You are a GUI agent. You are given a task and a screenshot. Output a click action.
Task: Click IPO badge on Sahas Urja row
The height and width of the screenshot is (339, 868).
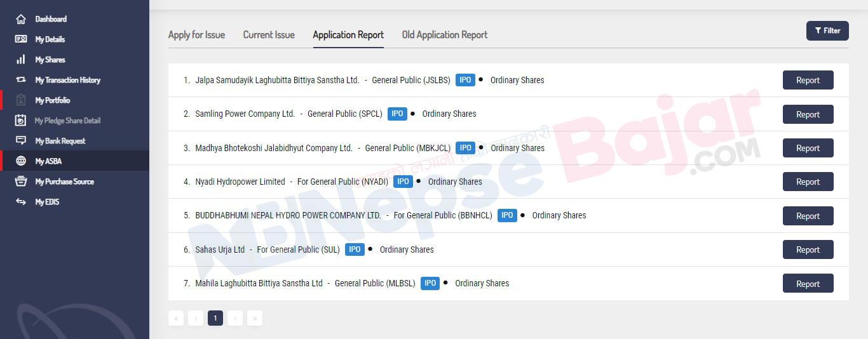[x=355, y=249]
